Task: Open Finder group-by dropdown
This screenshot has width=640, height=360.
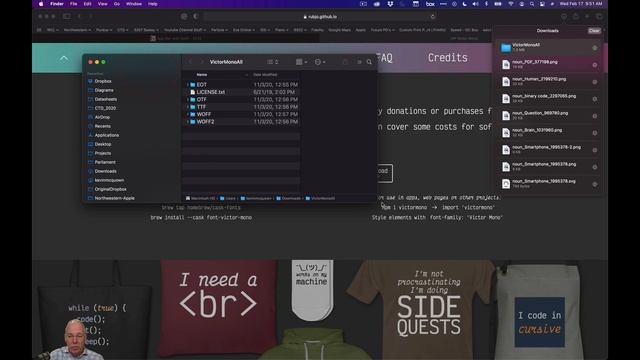Action: [x=302, y=62]
